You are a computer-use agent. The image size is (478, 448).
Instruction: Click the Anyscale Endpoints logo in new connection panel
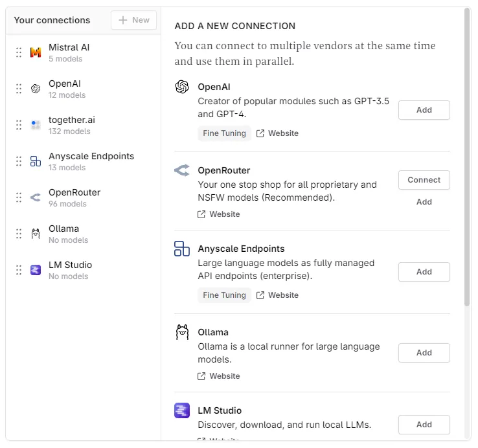[182, 249]
